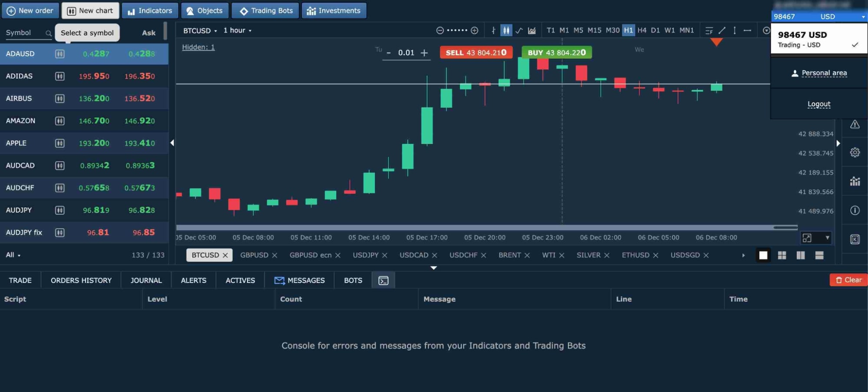Click the symbol search magnifier icon

48,33
